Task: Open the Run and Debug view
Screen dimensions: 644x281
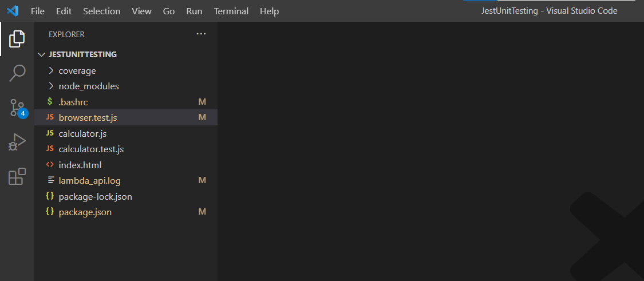Action: 17,142
